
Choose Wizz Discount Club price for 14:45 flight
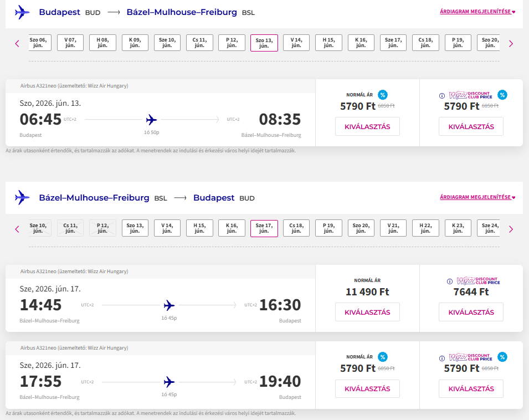(471, 312)
